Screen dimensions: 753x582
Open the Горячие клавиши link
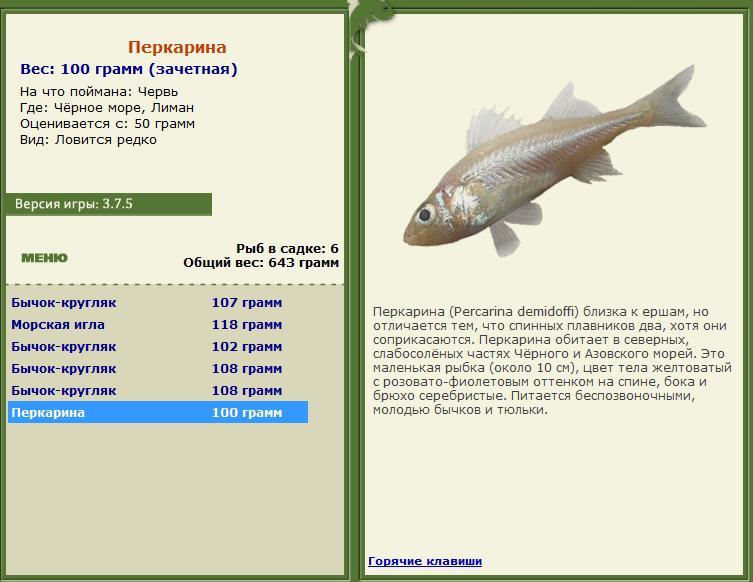pyautogui.click(x=425, y=561)
